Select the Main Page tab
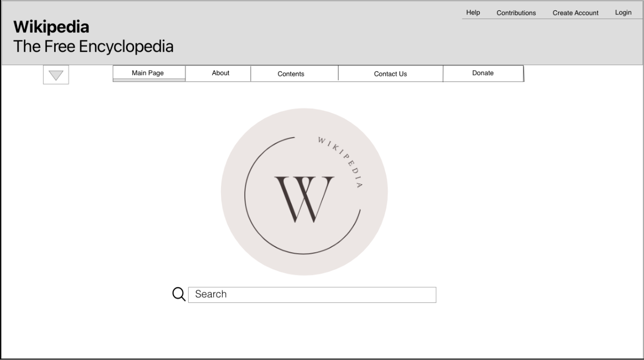This screenshot has height=360, width=644. (x=149, y=73)
